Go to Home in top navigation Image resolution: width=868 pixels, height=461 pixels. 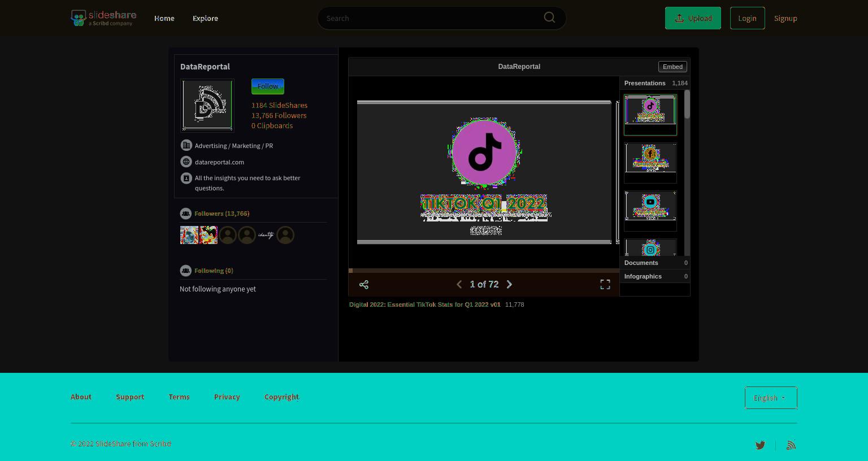(x=164, y=18)
